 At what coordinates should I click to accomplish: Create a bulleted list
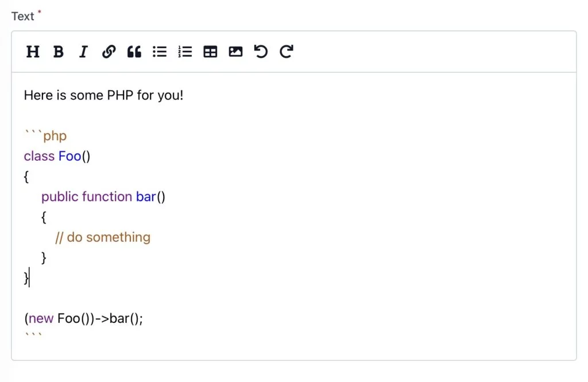coord(160,51)
